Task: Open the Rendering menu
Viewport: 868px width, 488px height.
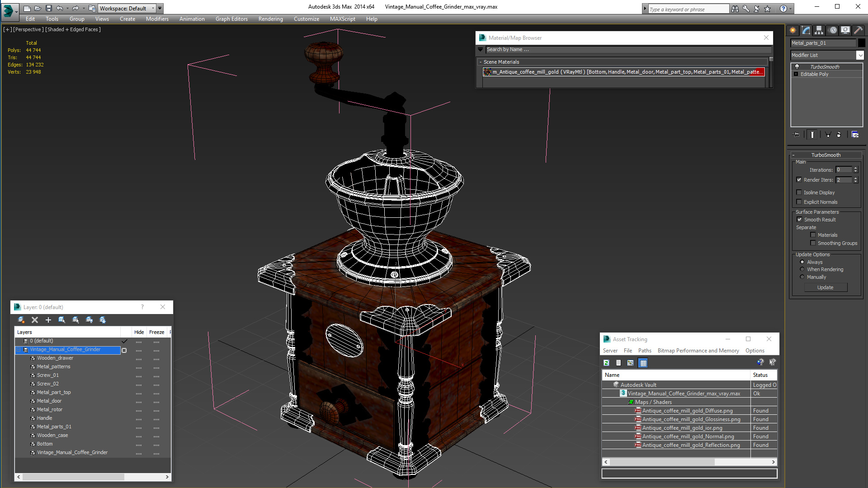Action: click(270, 19)
